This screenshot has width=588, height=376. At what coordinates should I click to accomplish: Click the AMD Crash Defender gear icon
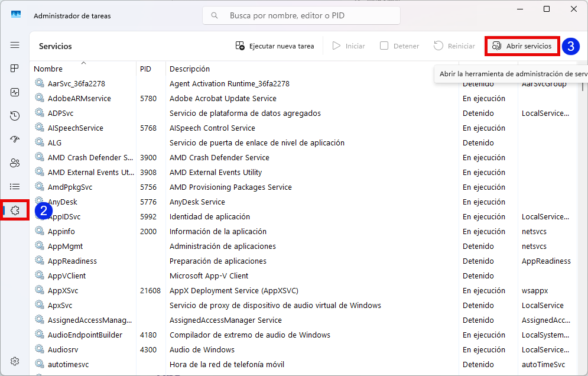click(40, 157)
